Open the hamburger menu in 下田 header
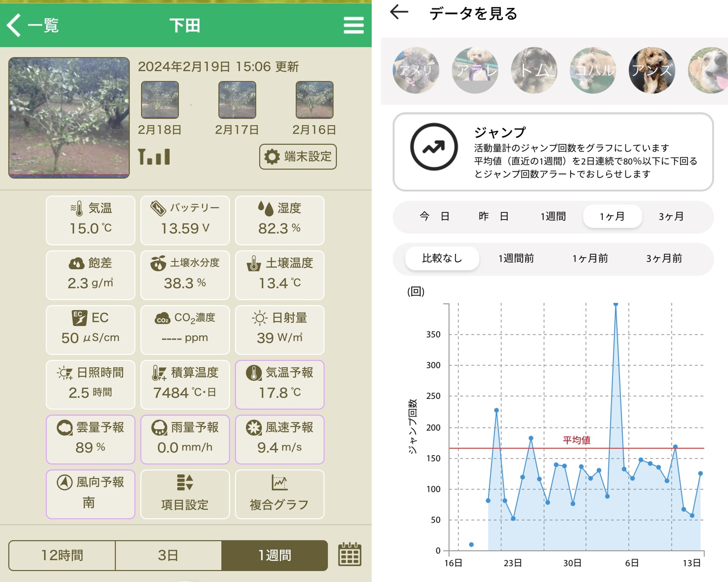 pyautogui.click(x=354, y=25)
